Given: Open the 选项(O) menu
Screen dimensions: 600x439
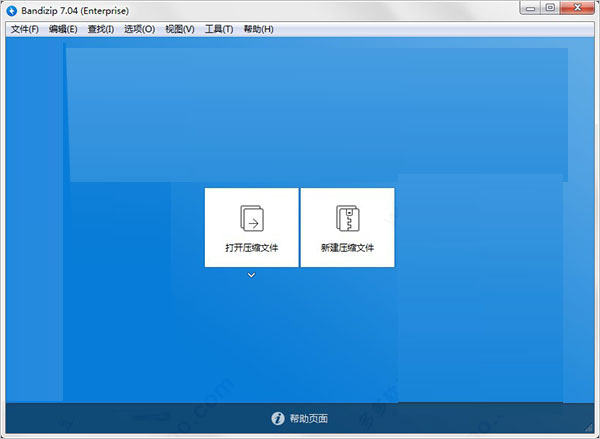Looking at the screenshot, I should point(139,29).
